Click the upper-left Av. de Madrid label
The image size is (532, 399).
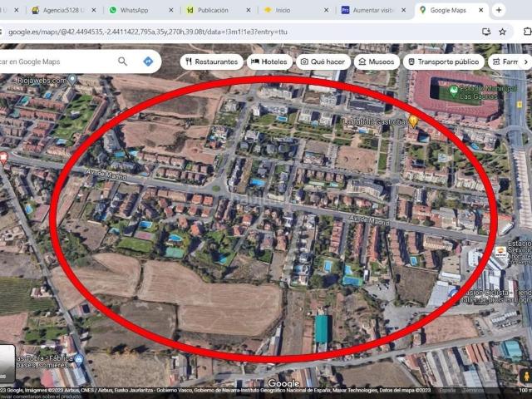coord(106,175)
